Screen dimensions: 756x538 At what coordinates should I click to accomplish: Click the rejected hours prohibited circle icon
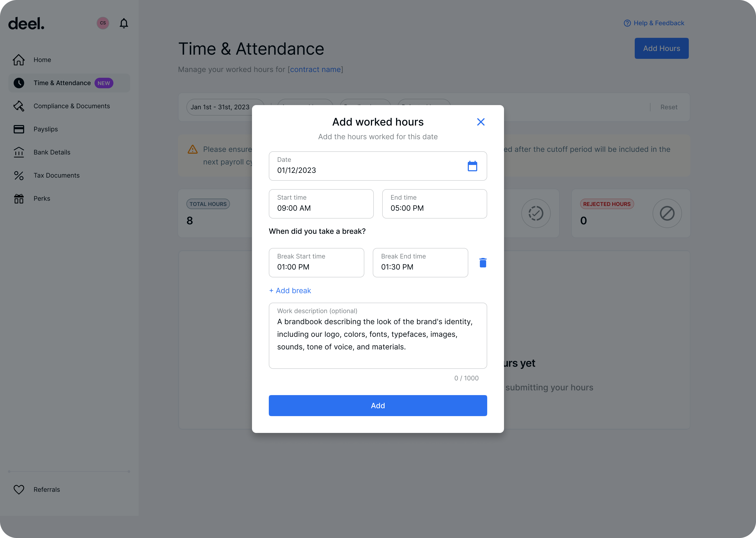coord(667,213)
